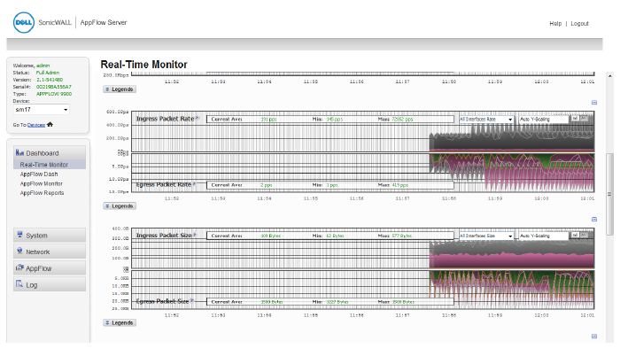Click the Ingress Packet Size title
This screenshot has width=620, height=364.
pyautogui.click(x=164, y=236)
